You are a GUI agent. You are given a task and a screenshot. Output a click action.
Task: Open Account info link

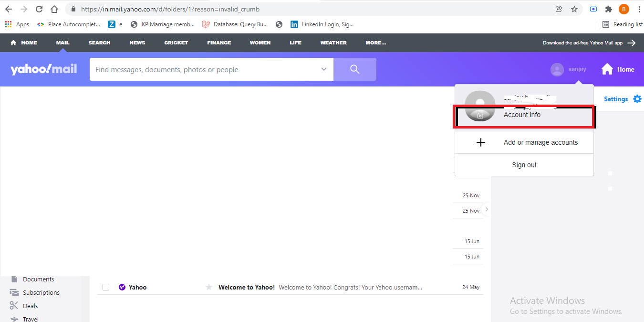(x=522, y=115)
